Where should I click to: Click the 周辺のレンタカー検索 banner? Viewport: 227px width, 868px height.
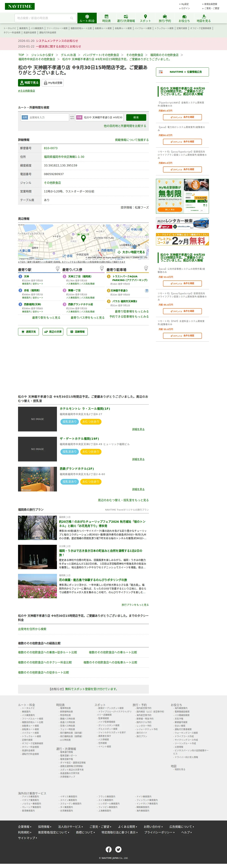(182, 223)
